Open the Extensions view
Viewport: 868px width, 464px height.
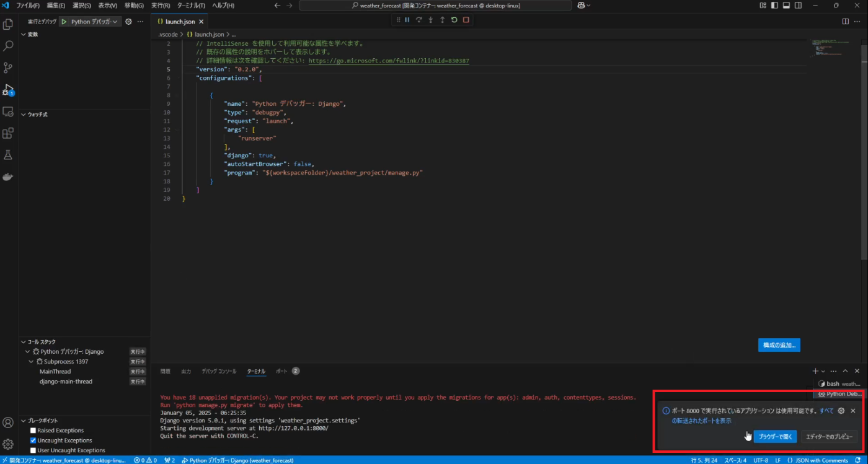(8, 133)
